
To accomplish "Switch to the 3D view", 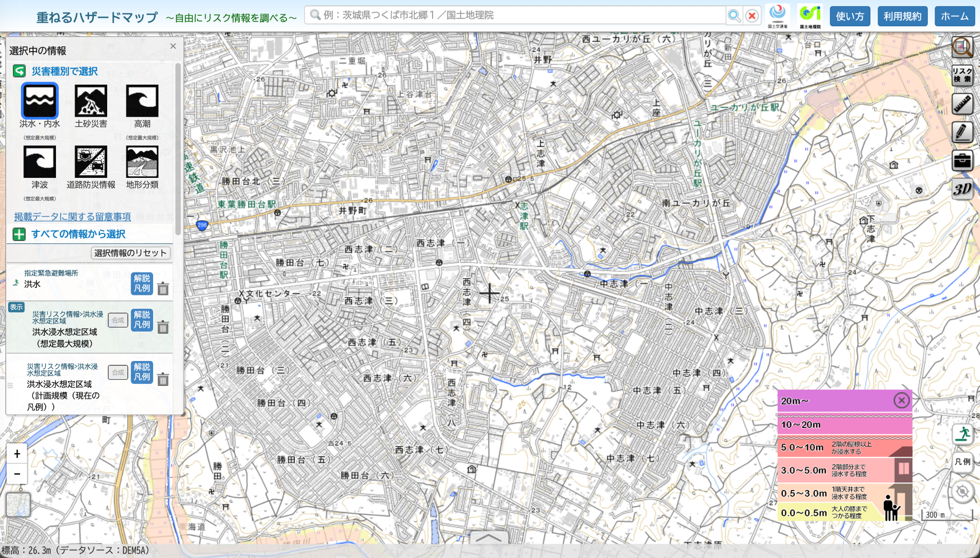I will tap(962, 189).
